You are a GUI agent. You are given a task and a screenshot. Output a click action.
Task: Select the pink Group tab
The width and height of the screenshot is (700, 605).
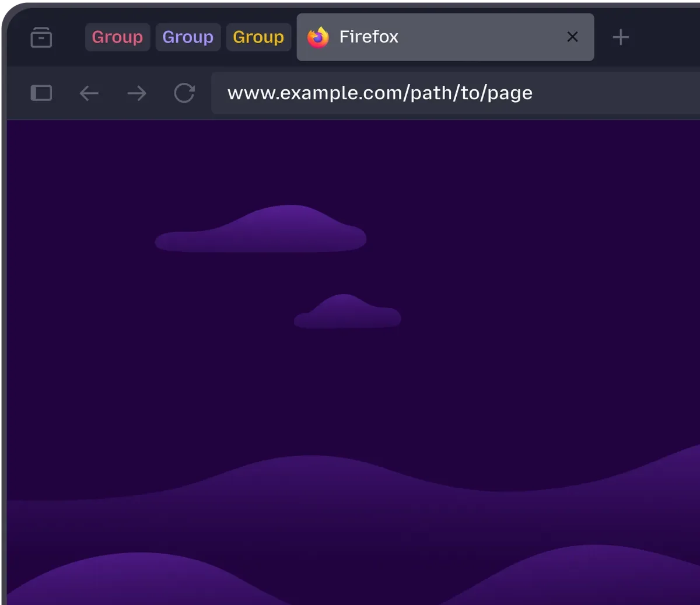tap(117, 37)
